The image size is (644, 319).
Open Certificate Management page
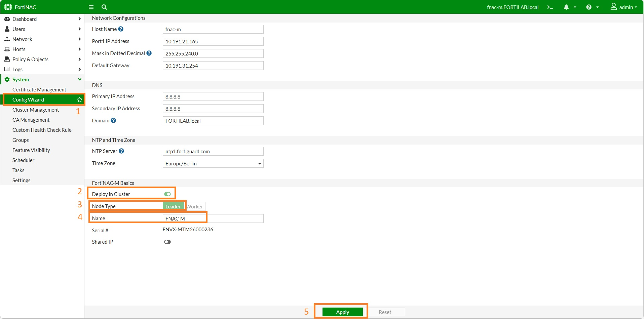(x=39, y=90)
